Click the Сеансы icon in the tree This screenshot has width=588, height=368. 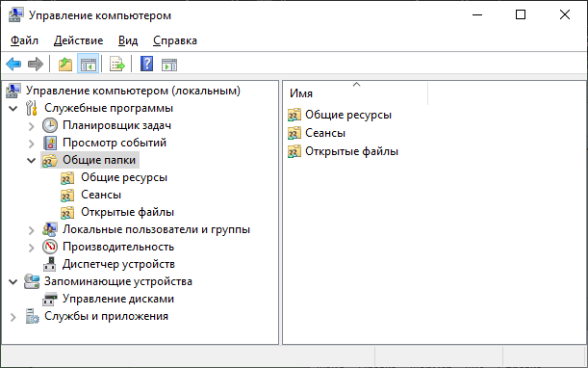67,195
